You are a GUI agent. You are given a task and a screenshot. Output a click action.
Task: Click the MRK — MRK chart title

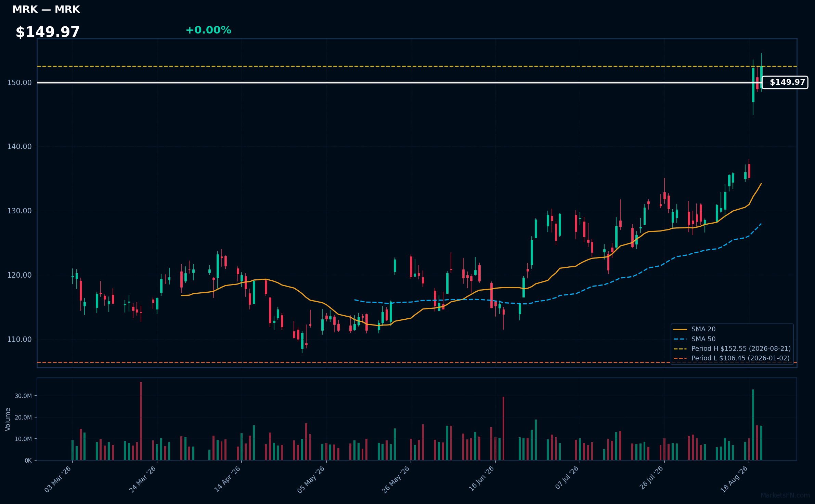click(x=46, y=10)
